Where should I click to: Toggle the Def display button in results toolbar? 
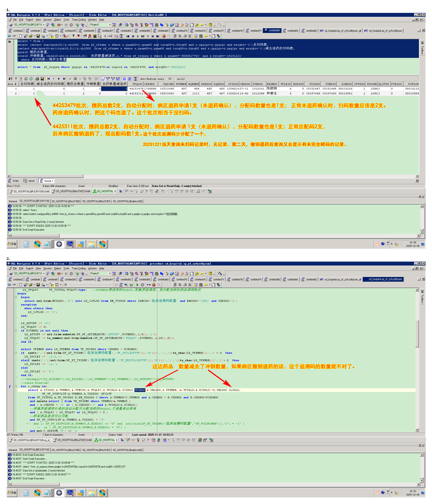point(103,79)
